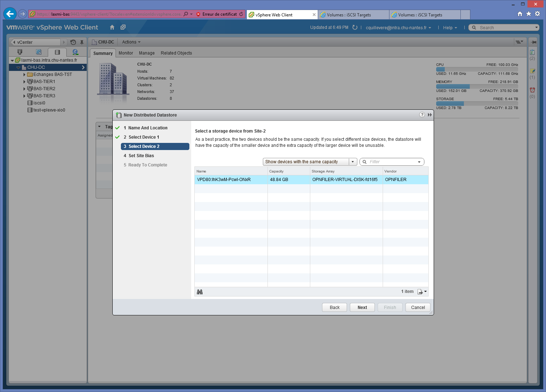Click the browser favorites star icon
The image size is (546, 392).
529,14
